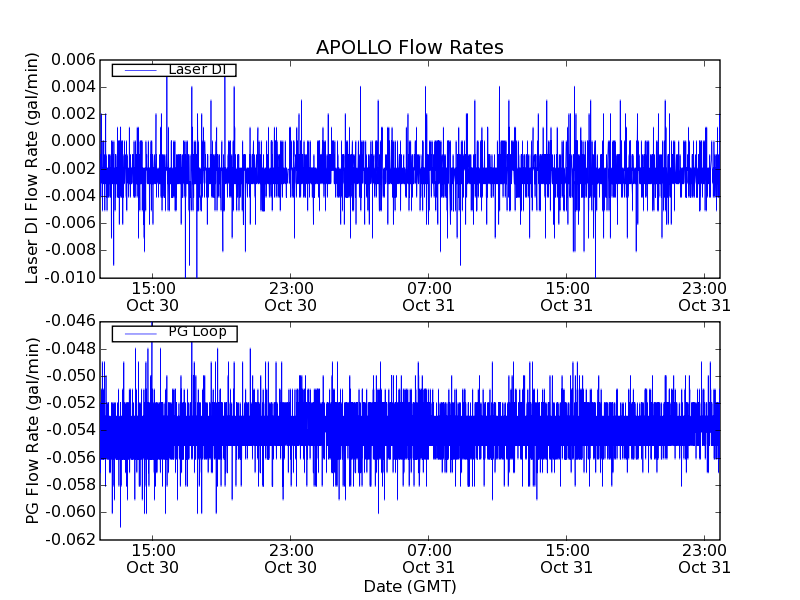Click the Laser DI Flow Rate y-axis label
Screen dimensions: 800x600
click(x=32, y=168)
